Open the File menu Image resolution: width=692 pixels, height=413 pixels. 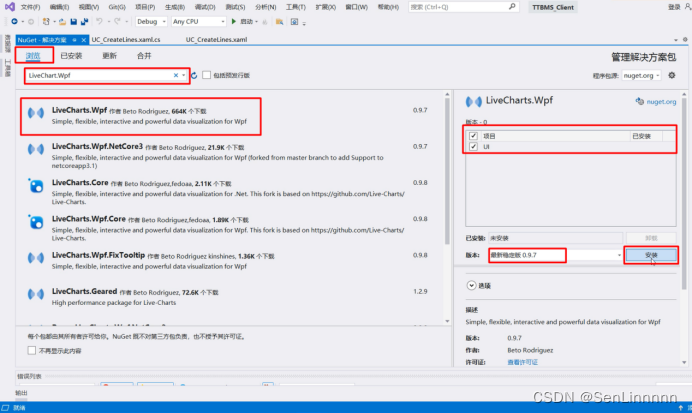click(30, 7)
